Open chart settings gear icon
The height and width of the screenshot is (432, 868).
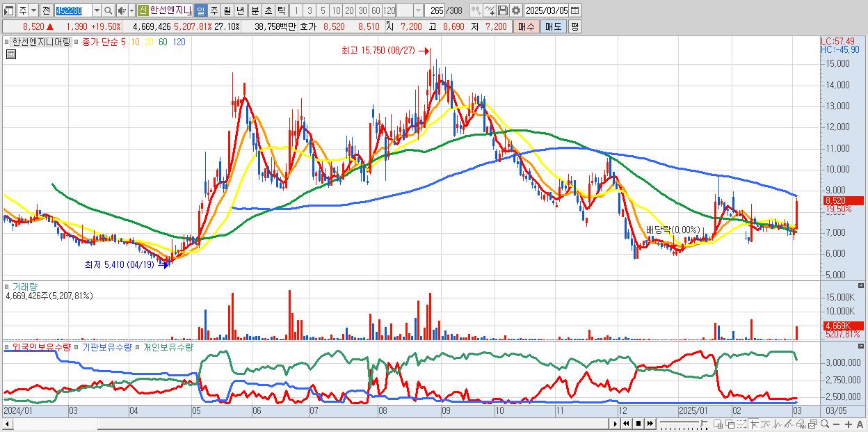coord(515,10)
